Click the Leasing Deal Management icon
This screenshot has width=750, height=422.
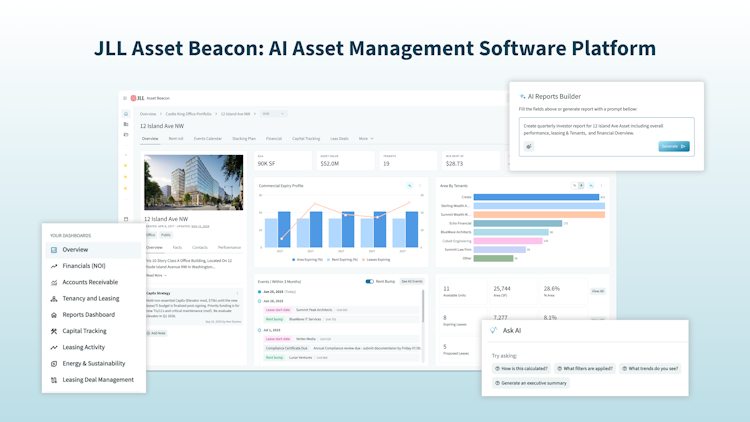click(54, 380)
